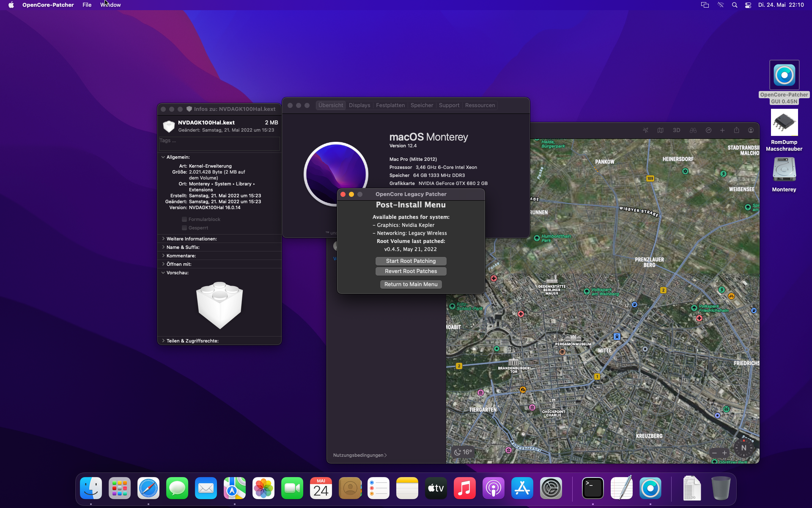Click Return to Main Menu button
The height and width of the screenshot is (508, 812).
click(411, 284)
